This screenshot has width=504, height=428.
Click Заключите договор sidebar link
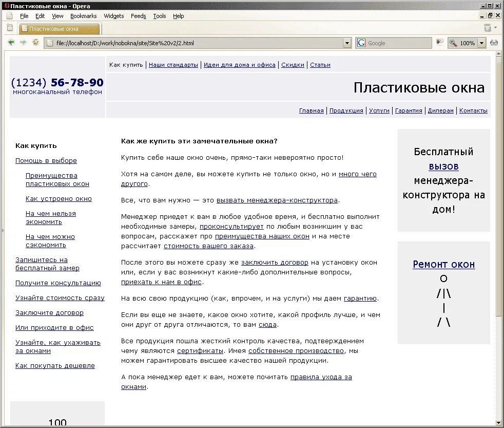[x=49, y=312]
